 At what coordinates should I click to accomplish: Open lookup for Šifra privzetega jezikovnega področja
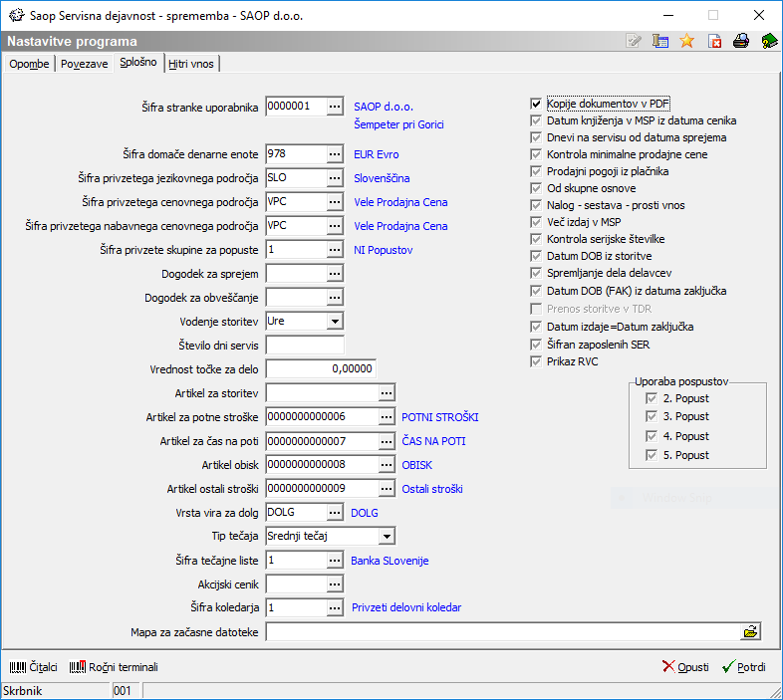click(x=335, y=178)
